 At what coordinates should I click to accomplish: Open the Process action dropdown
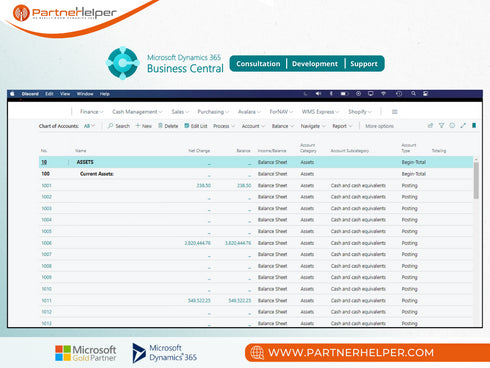(224, 126)
